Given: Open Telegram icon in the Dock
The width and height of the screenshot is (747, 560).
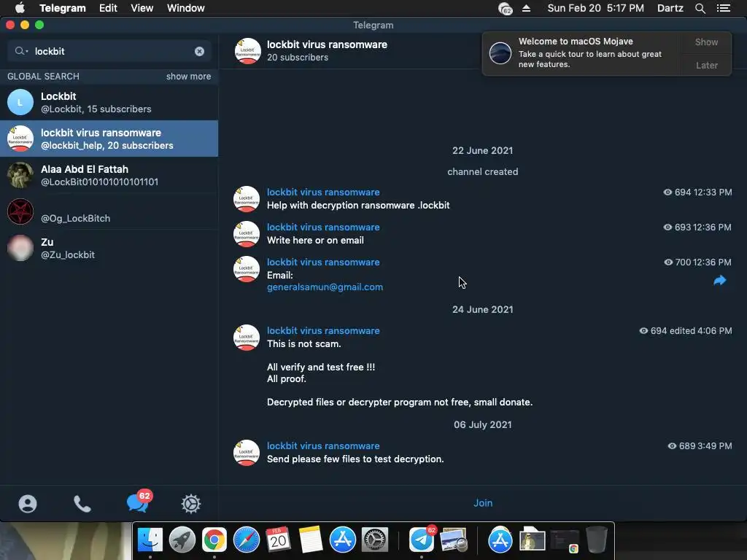Looking at the screenshot, I should pos(422,540).
